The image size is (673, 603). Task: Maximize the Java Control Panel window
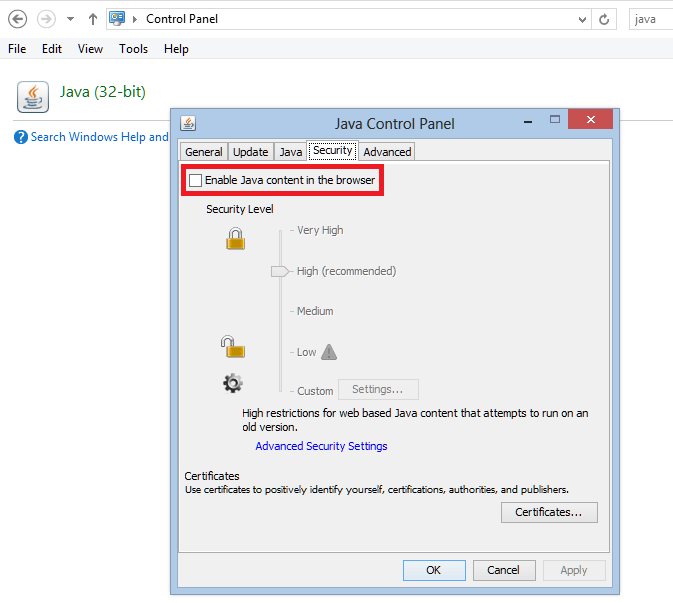pyautogui.click(x=555, y=120)
